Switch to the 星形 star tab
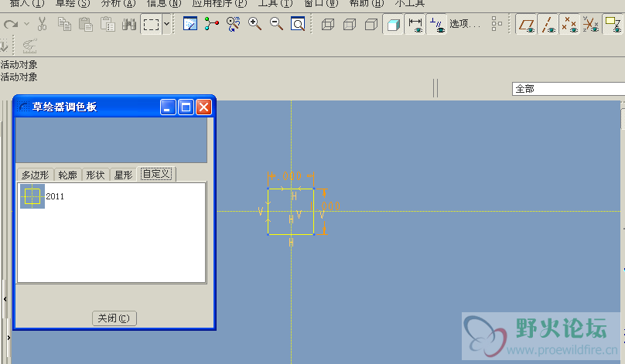 pyautogui.click(x=123, y=175)
